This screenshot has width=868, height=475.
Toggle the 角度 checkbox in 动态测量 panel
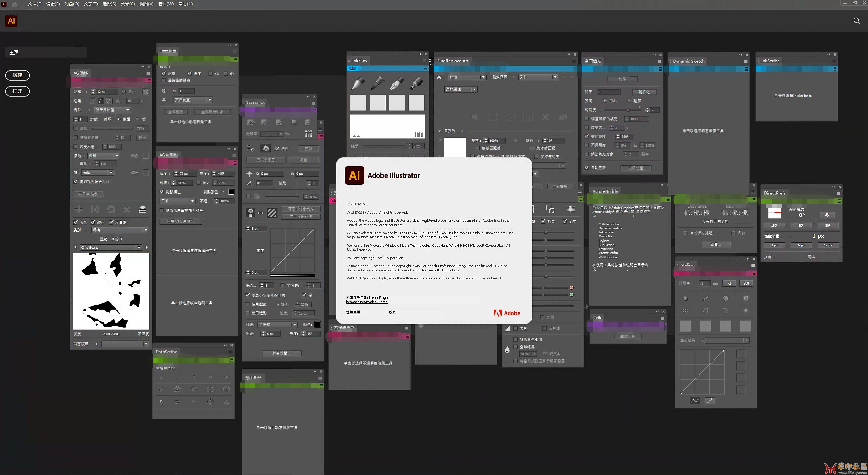(190, 73)
